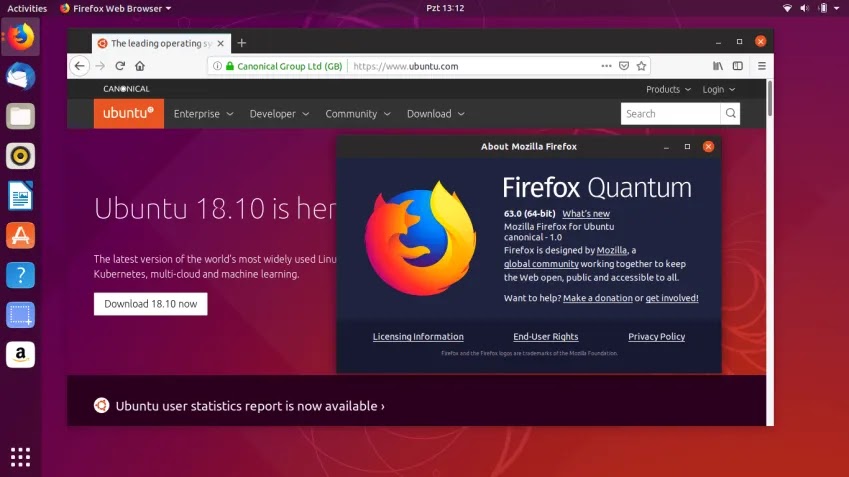This screenshot has width=849, height=477.
Task: Open Firefox Library icon
Action: click(718, 66)
